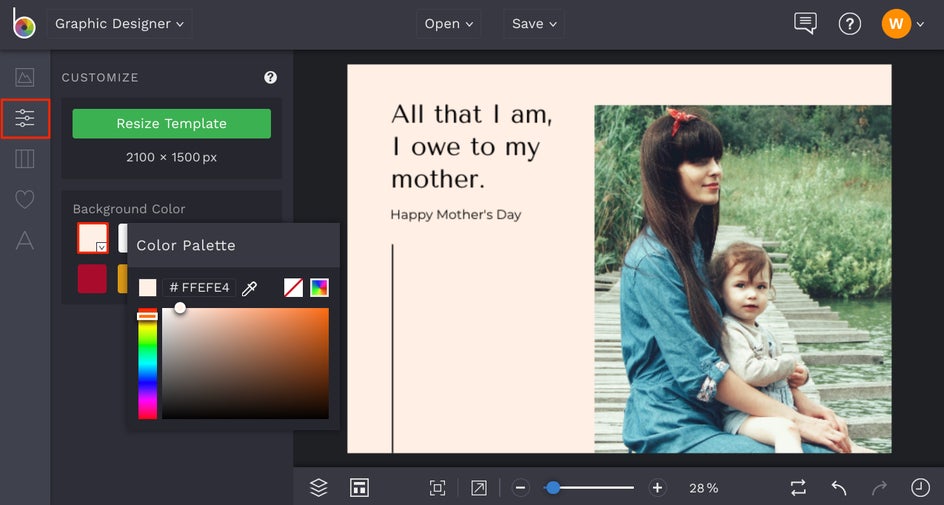Open the Image Manager sidebar icon
Image resolution: width=944 pixels, height=505 pixels.
tap(25, 77)
